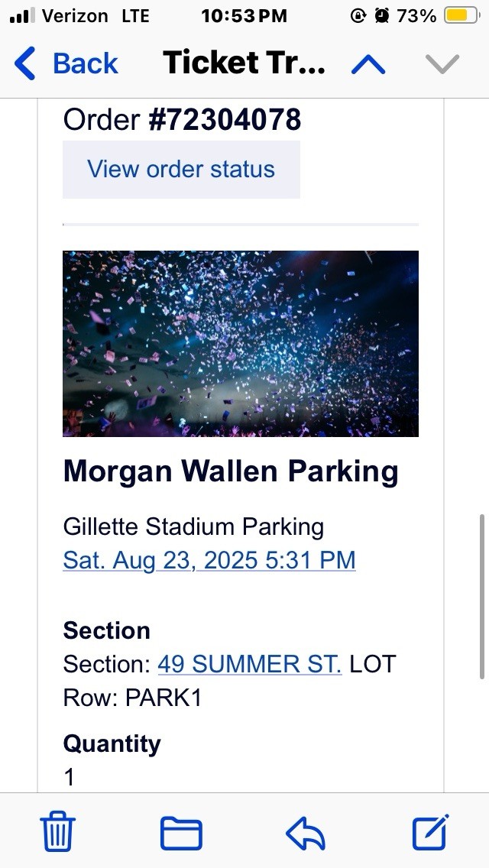Tap the 10:53 PM clock in status bar

[x=244, y=15]
